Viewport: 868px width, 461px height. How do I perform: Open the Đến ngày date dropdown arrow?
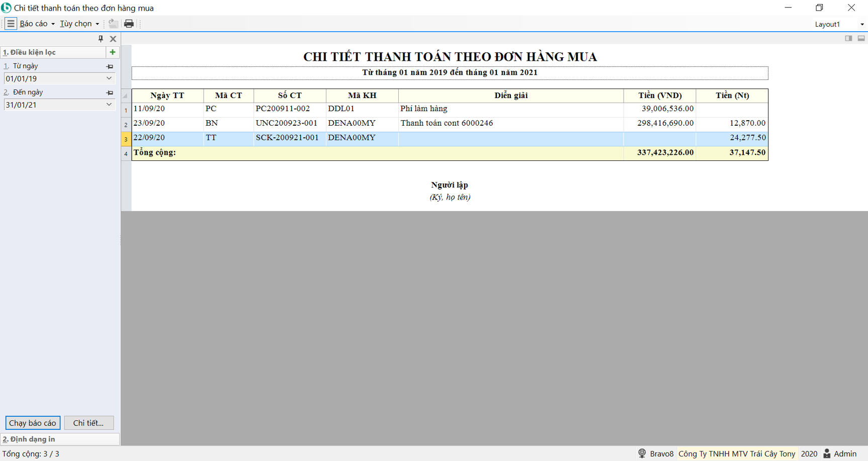pyautogui.click(x=109, y=105)
